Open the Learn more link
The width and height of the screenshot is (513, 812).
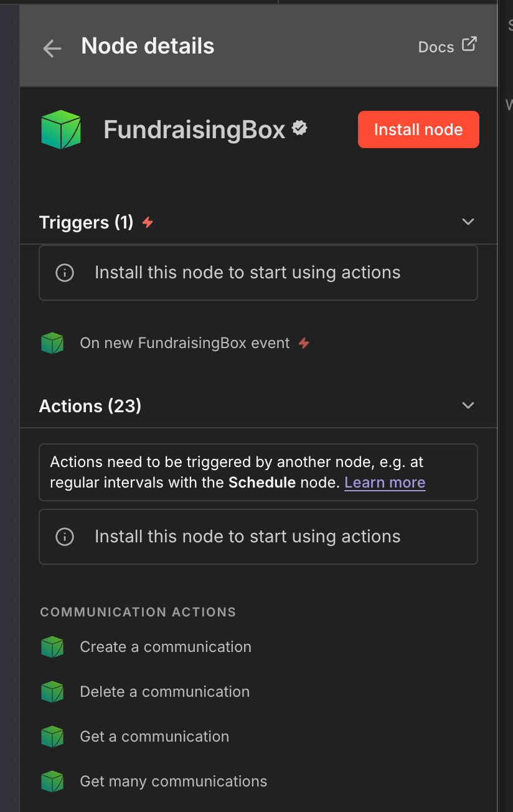[385, 483]
